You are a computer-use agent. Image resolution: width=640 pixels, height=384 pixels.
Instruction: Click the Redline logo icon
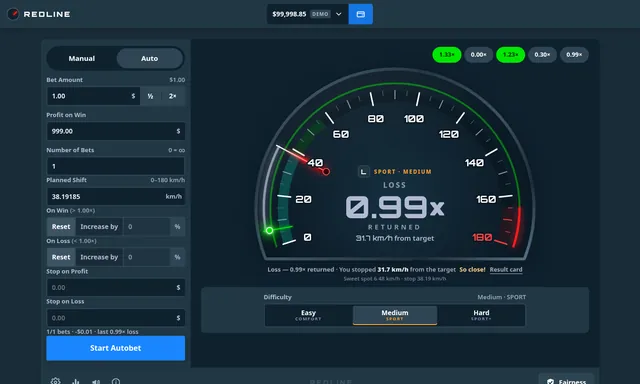click(13, 14)
